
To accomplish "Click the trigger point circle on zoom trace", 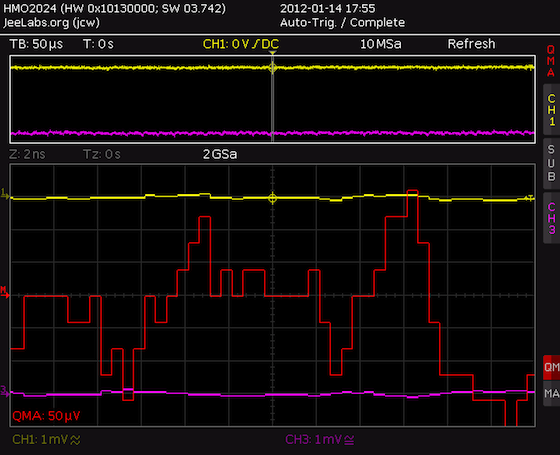I will (272, 198).
